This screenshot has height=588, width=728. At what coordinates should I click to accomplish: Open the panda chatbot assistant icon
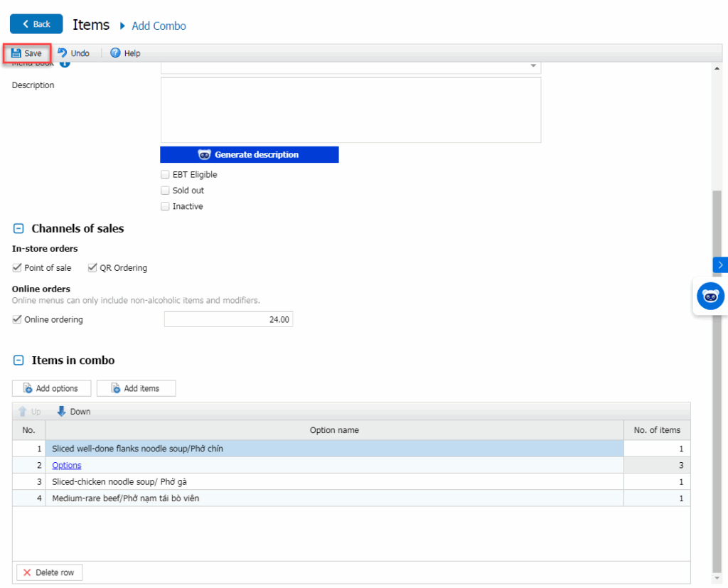tap(710, 296)
